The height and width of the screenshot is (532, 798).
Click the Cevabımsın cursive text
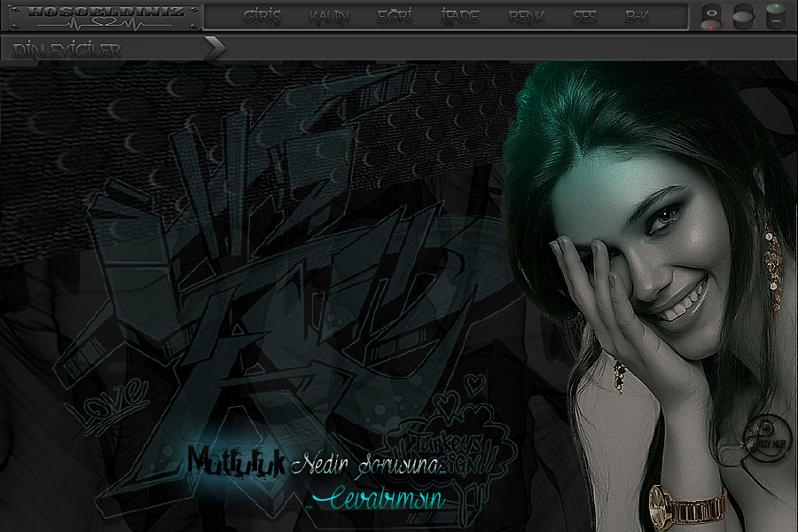click(x=379, y=500)
